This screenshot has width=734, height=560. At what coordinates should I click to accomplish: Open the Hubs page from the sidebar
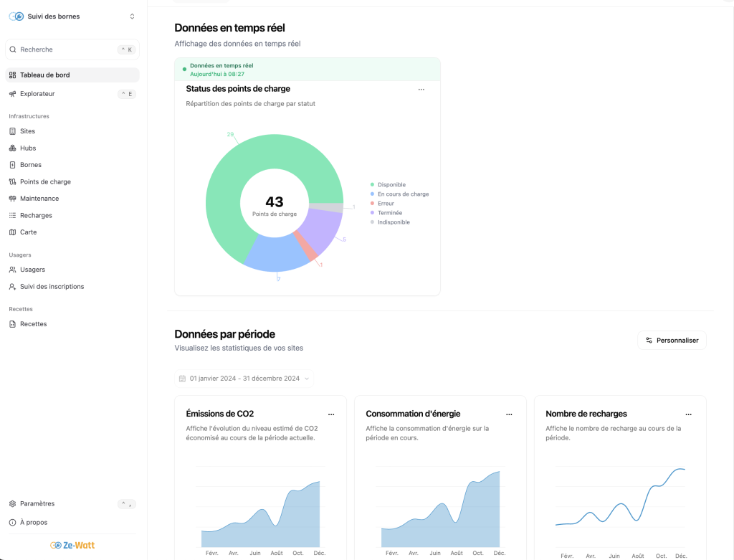click(29, 148)
